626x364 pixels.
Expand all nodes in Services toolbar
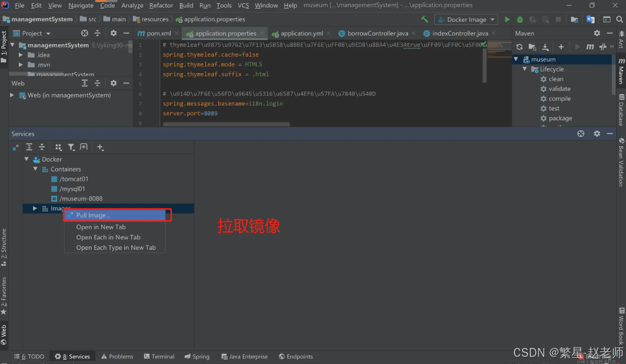click(x=29, y=147)
